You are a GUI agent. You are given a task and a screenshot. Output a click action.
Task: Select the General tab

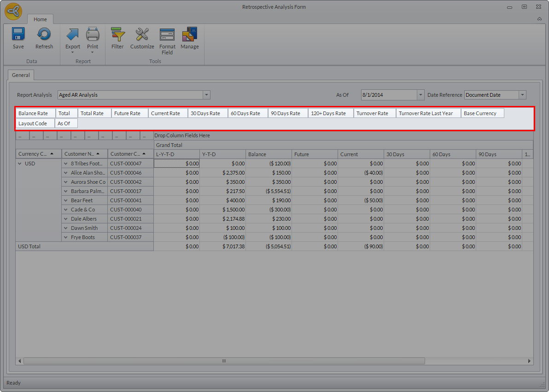[x=21, y=75]
